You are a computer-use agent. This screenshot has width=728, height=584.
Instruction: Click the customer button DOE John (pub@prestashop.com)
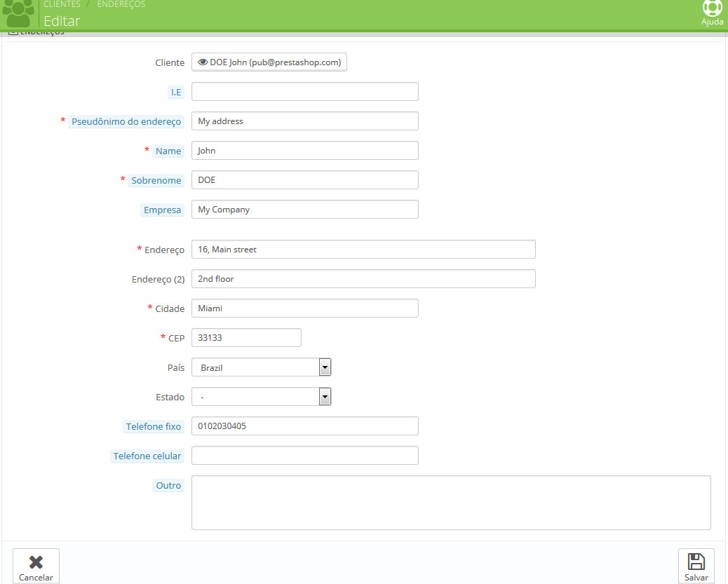(269, 62)
